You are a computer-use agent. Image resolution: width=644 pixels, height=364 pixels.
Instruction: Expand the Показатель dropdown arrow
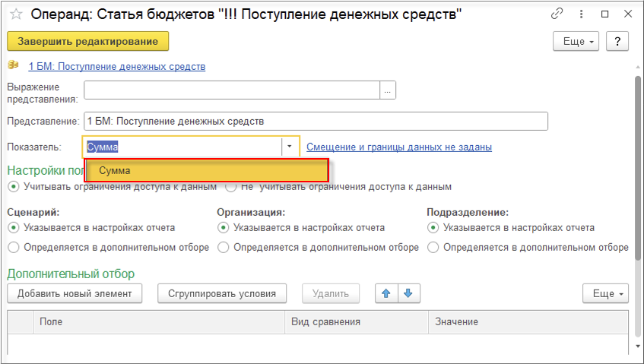[290, 147]
